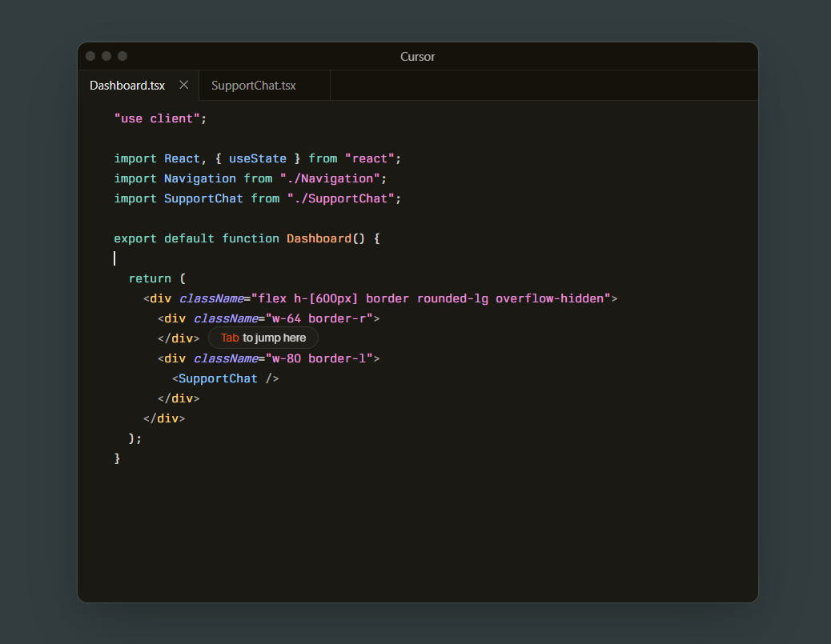This screenshot has width=831, height=644.
Task: Click the return keyword in Dashboard
Action: pyautogui.click(x=150, y=278)
